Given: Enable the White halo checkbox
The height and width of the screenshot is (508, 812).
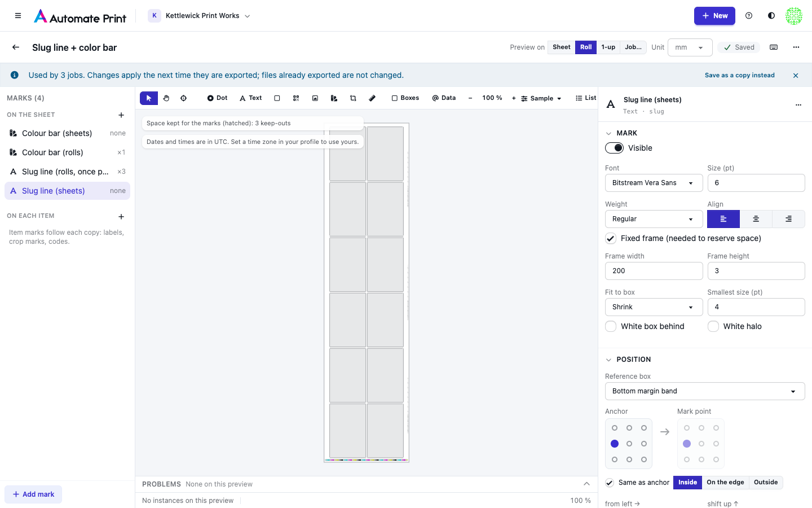Looking at the screenshot, I should [x=713, y=326].
